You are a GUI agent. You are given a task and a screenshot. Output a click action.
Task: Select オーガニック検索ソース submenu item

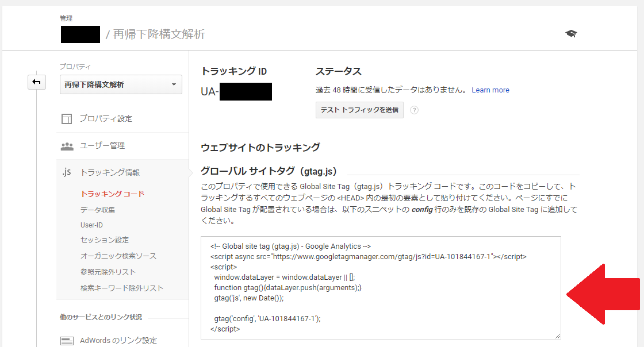(x=118, y=256)
